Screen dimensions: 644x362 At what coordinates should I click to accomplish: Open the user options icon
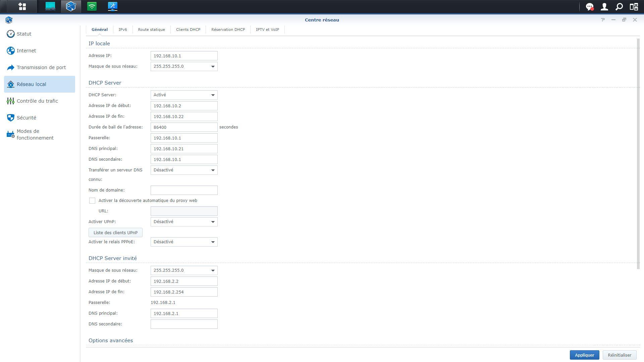click(x=604, y=7)
